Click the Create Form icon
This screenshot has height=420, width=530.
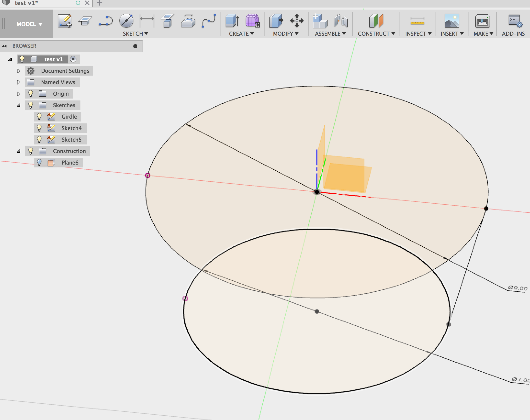(252, 21)
